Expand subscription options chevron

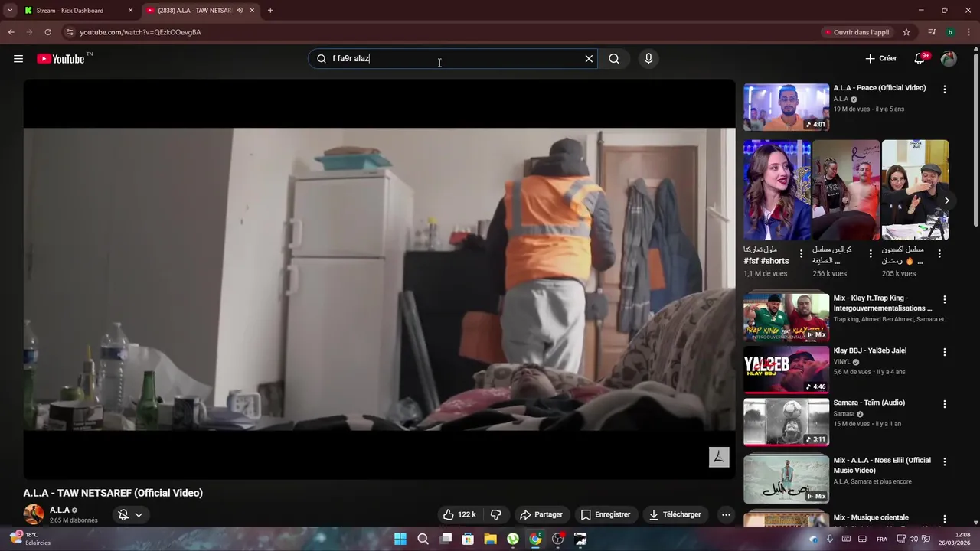[139, 514]
